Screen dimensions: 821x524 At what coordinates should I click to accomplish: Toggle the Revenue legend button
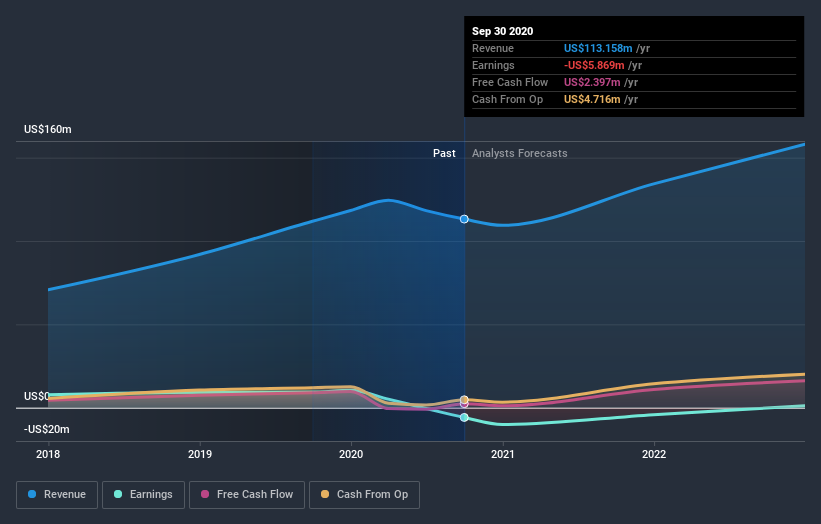click(57, 495)
